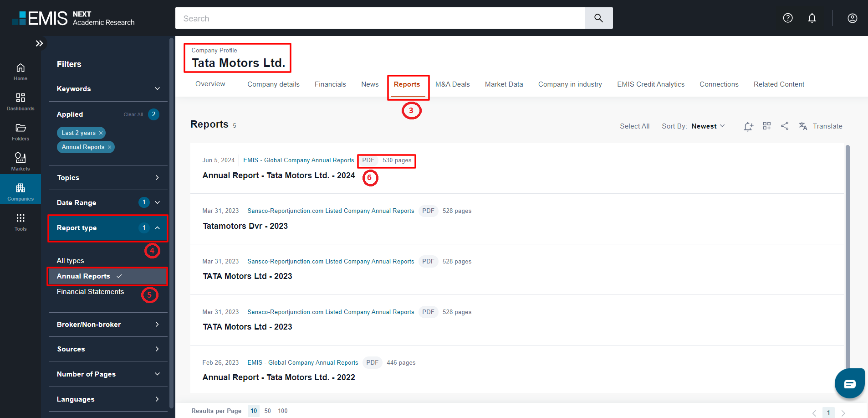
Task: Go to Home in sidebar
Action: (20, 72)
